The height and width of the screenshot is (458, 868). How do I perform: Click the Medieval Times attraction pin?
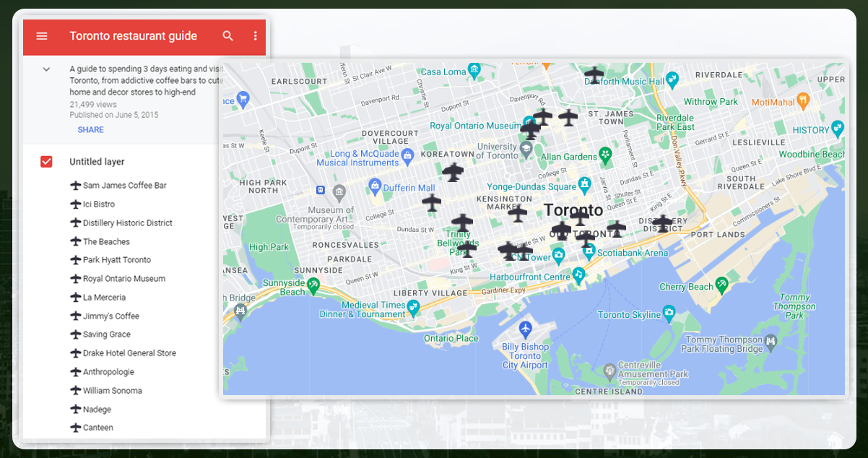click(x=414, y=308)
